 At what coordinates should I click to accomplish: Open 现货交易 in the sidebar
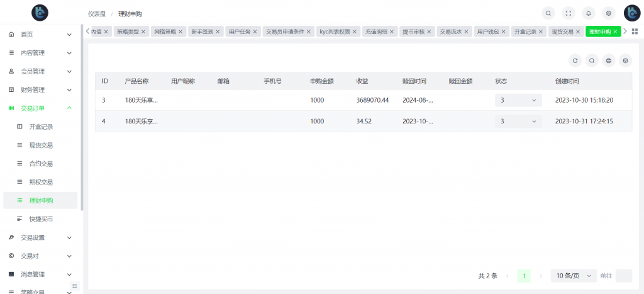(x=40, y=145)
